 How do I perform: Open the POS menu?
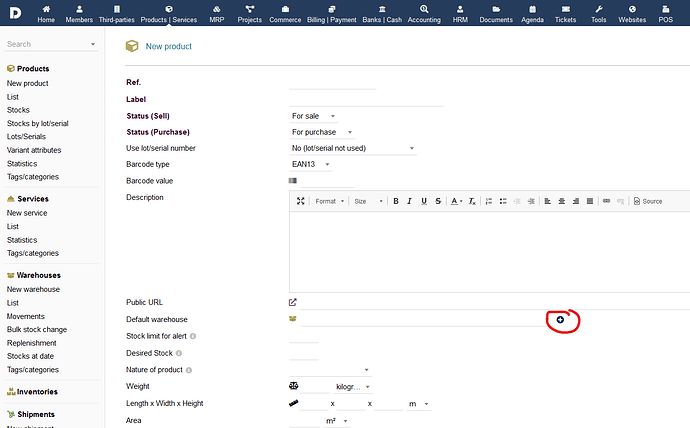(x=665, y=14)
